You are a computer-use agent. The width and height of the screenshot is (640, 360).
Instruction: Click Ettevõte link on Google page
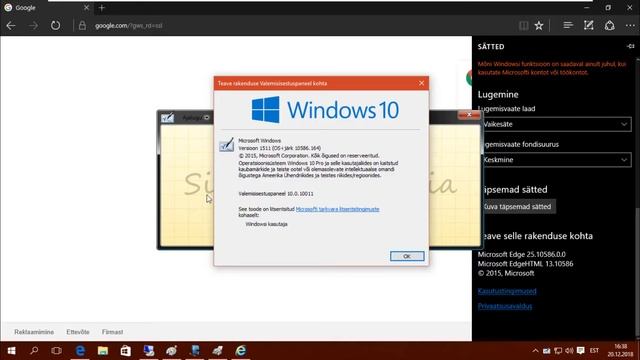pyautogui.click(x=78, y=332)
